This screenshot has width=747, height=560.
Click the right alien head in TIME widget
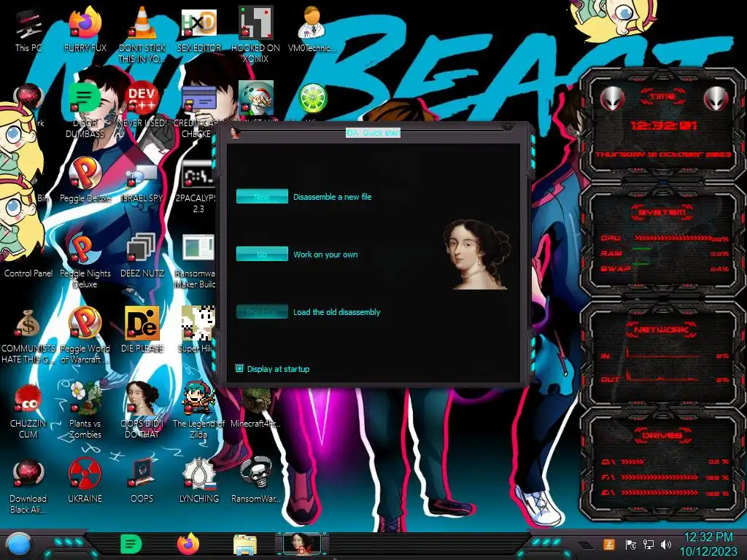716,99
